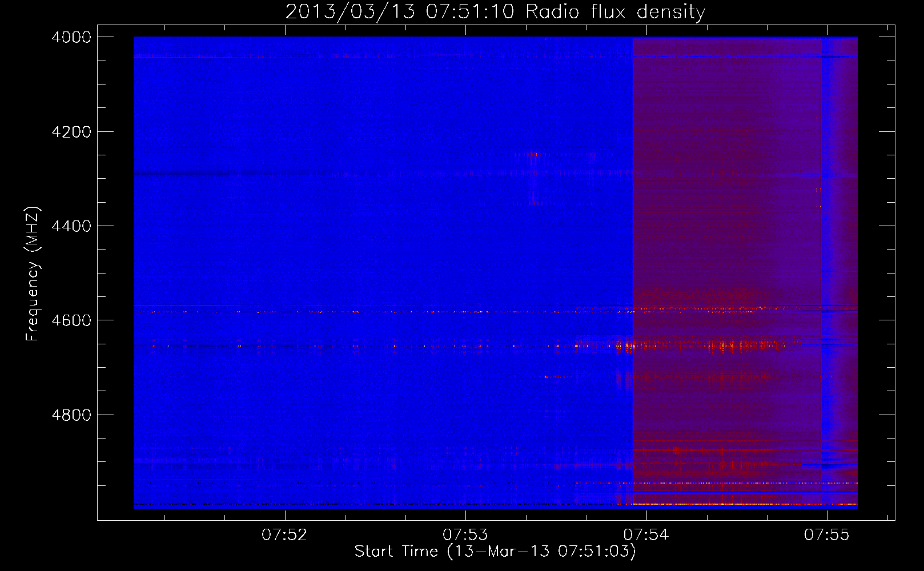The image size is (924, 571).
Task: Click the plot title '2013/03/13 07:51:10 Radio flux density'
Action: pyautogui.click(x=495, y=12)
